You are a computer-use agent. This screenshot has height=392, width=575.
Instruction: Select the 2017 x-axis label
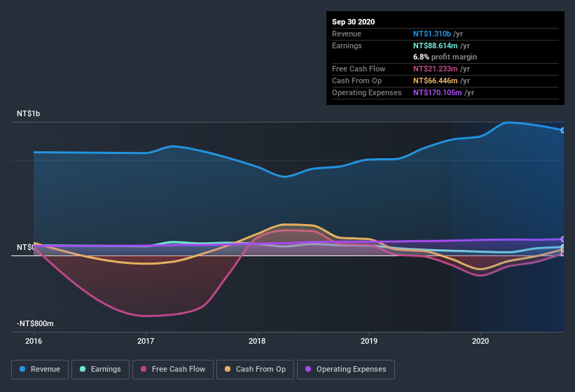tap(146, 341)
